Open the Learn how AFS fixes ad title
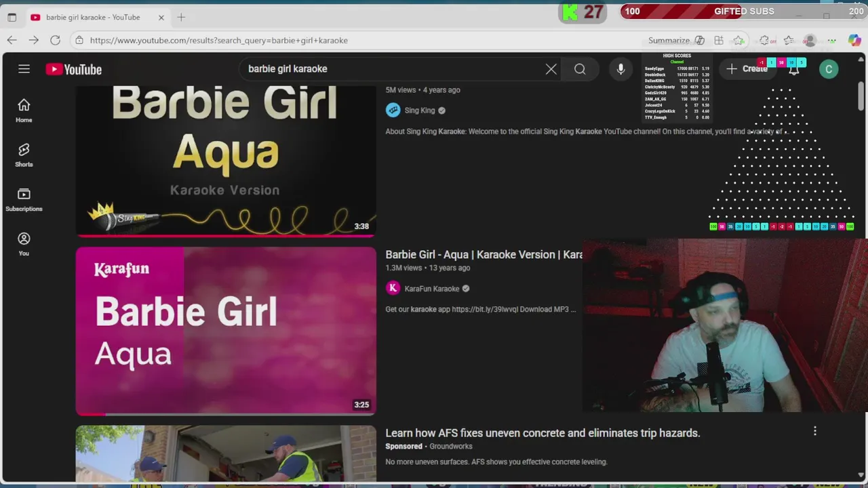 542,432
